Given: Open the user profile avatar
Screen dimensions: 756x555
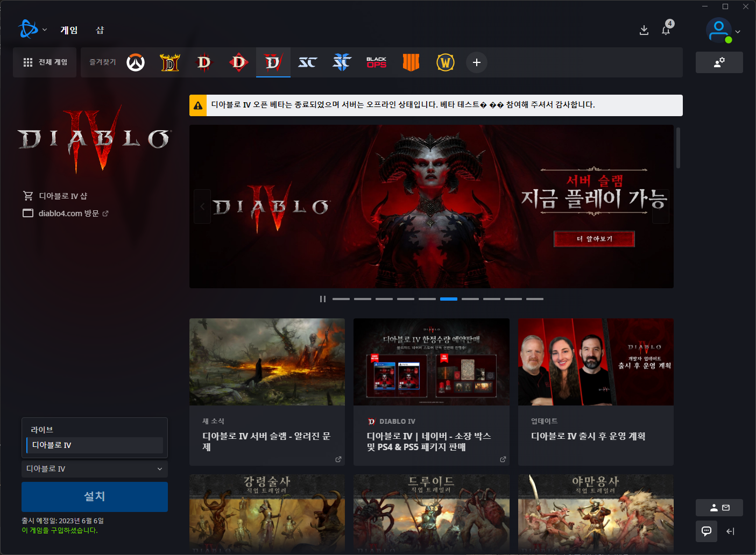Looking at the screenshot, I should click(x=719, y=31).
